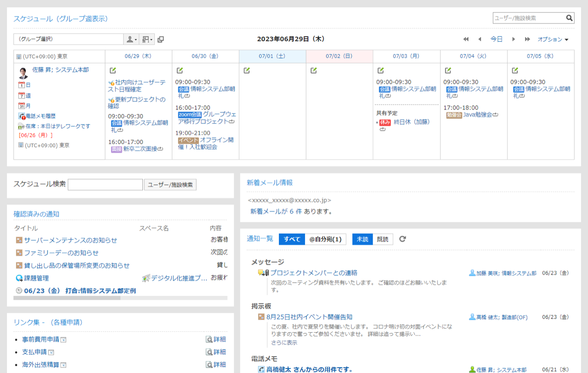Image resolution: width=588 pixels, height=373 pixels.
Task: Add a new appointment on 06/30 (金)
Action: pyautogui.click(x=180, y=70)
